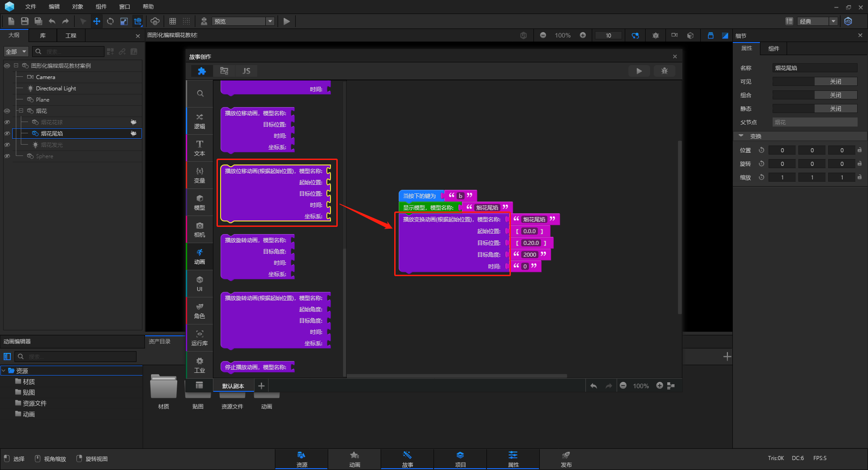Open the 故事 bottom panel button

[407, 459]
